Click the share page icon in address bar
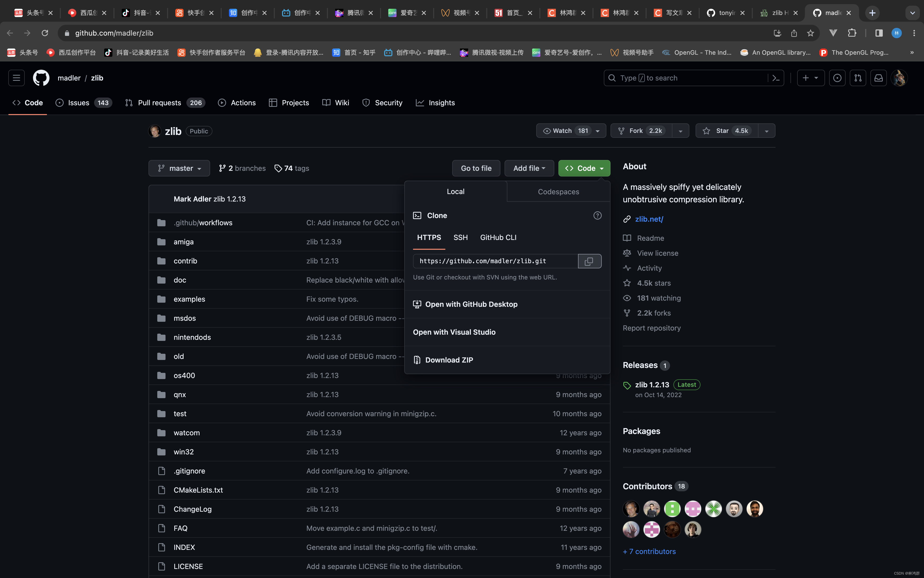Image resolution: width=924 pixels, height=578 pixels. tap(794, 33)
